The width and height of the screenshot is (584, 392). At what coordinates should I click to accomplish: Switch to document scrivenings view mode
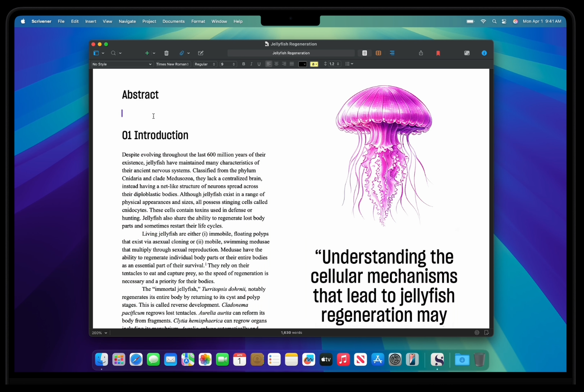[x=365, y=53]
